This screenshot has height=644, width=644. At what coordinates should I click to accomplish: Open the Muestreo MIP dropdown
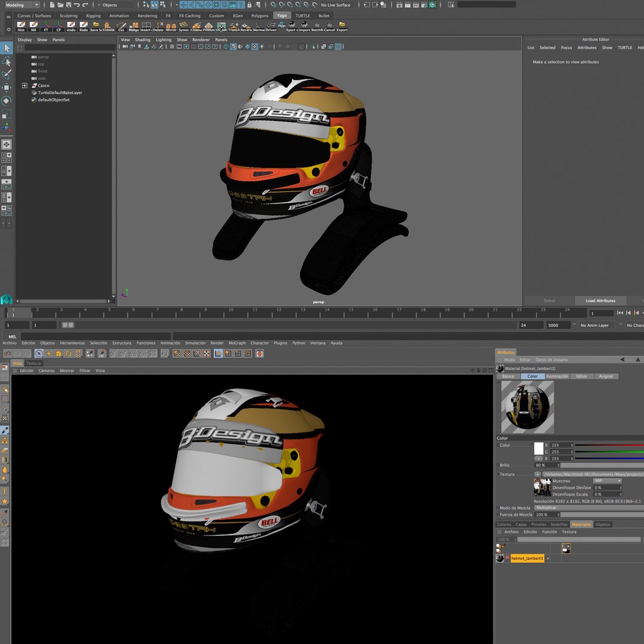pyautogui.click(x=608, y=481)
